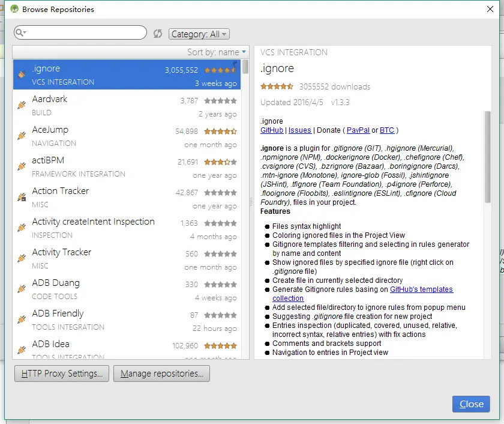Click the Features heading
Screen dimensions: 504x424
point(275,211)
